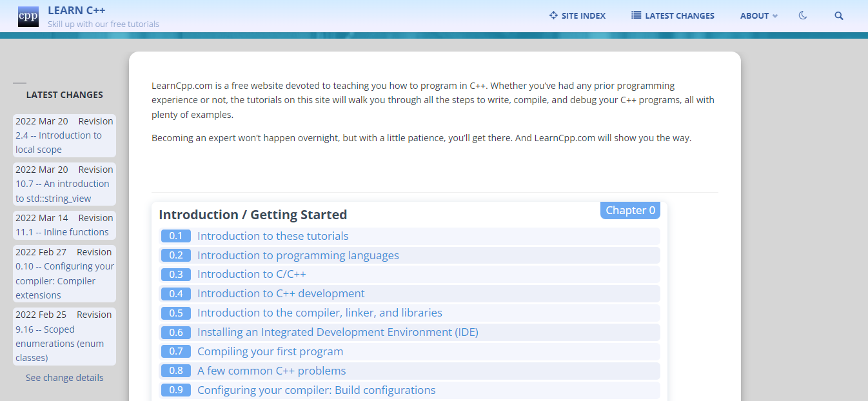Click the compass icon beside SITE INDEX
This screenshot has height=401, width=868.
552,15
